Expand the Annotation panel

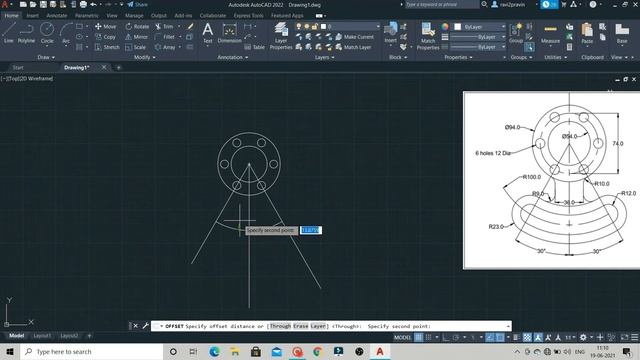[233, 57]
